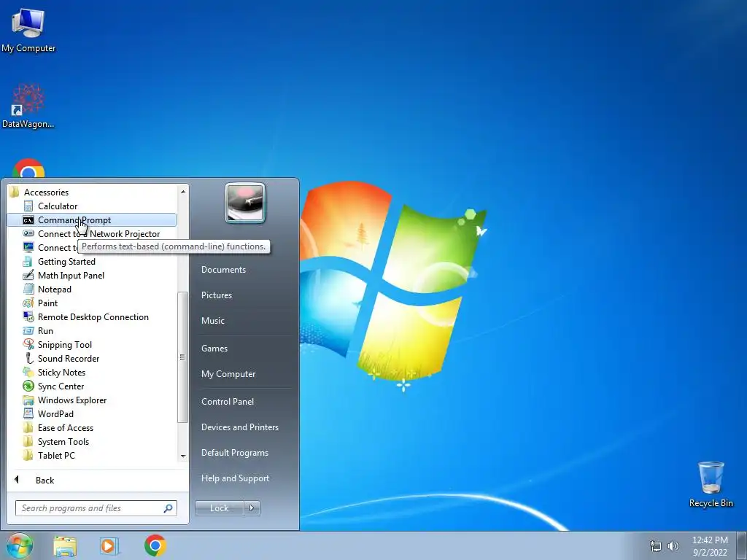
Task: Open the shutdown options arrow next to Lock
Action: [252, 508]
